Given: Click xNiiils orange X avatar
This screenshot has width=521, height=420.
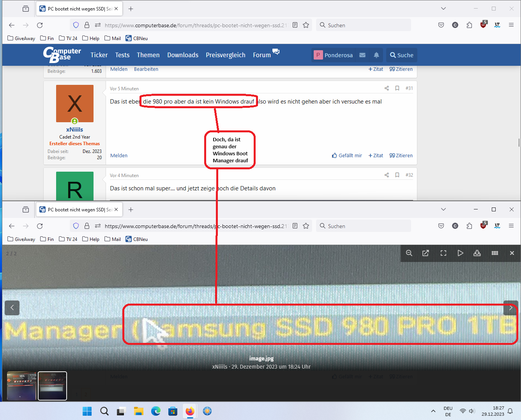Looking at the screenshot, I should (75, 104).
